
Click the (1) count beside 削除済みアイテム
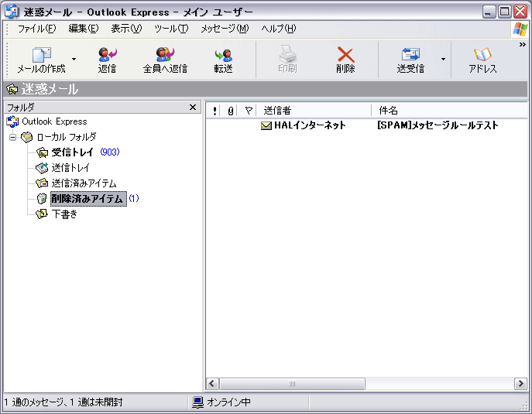click(x=134, y=198)
